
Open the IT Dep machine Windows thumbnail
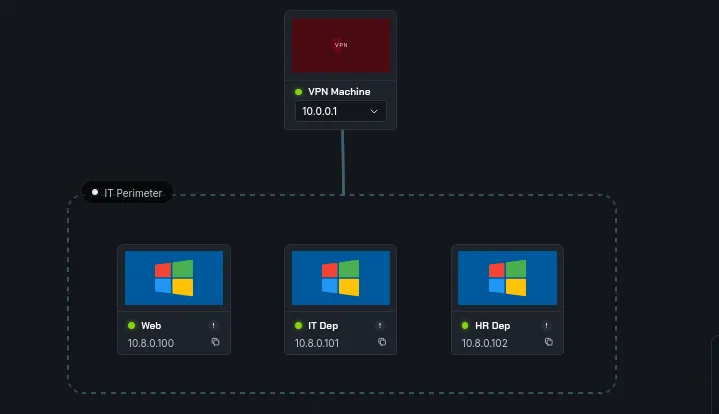tap(341, 278)
